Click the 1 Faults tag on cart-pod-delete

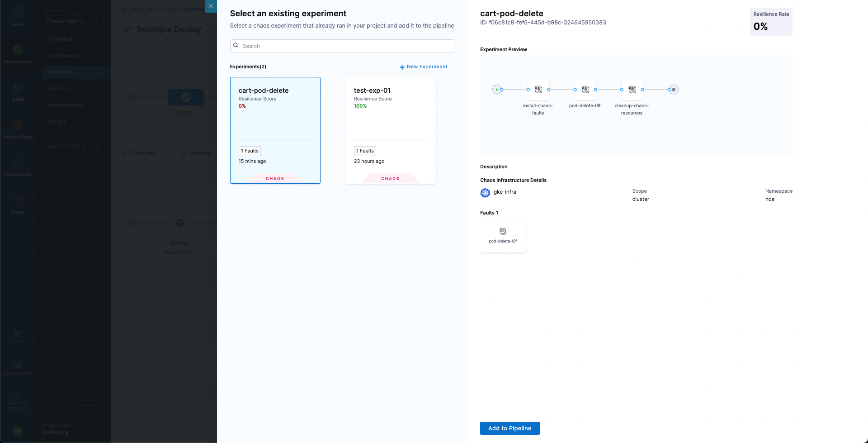point(250,151)
